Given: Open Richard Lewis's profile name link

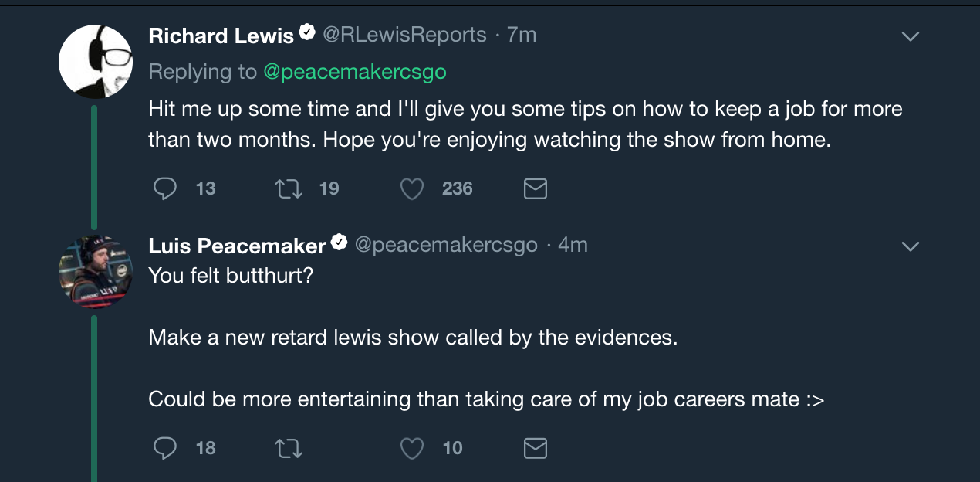Looking at the screenshot, I should click(x=221, y=36).
